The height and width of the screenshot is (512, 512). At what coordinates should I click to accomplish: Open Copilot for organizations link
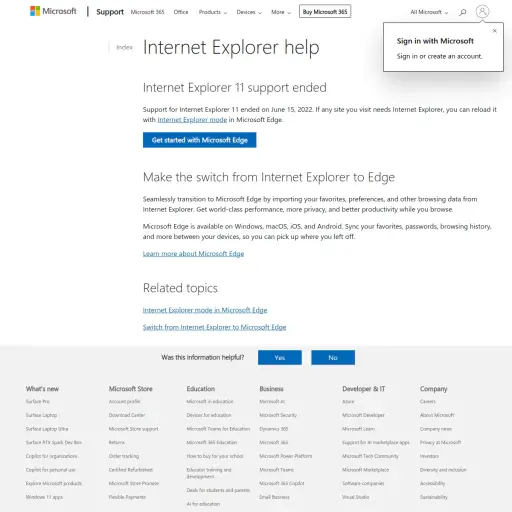51,456
